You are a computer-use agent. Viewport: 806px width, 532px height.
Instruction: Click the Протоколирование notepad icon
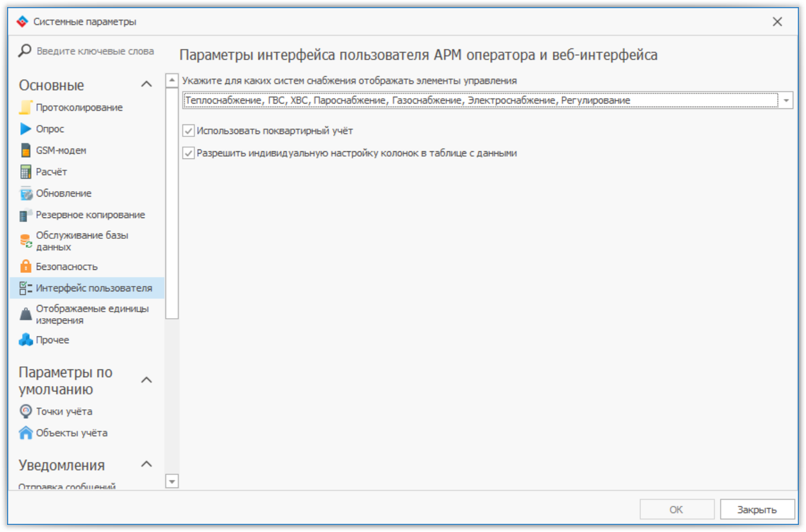26,107
